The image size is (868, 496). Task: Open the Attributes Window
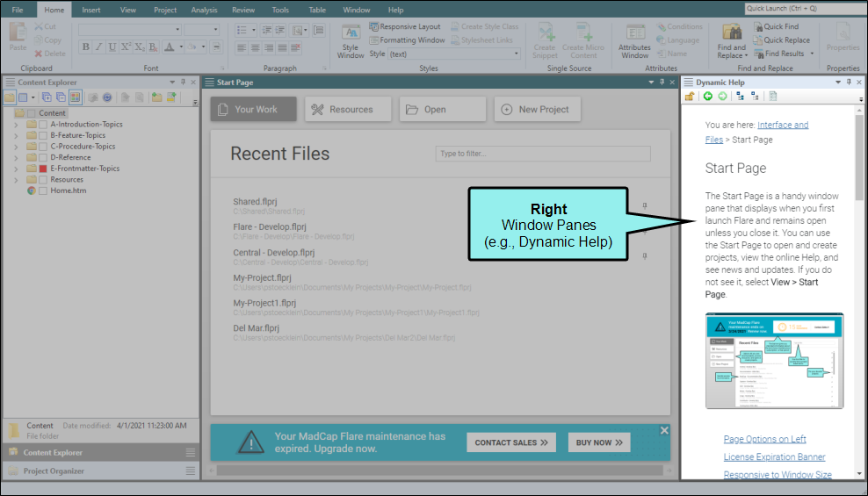pos(634,41)
